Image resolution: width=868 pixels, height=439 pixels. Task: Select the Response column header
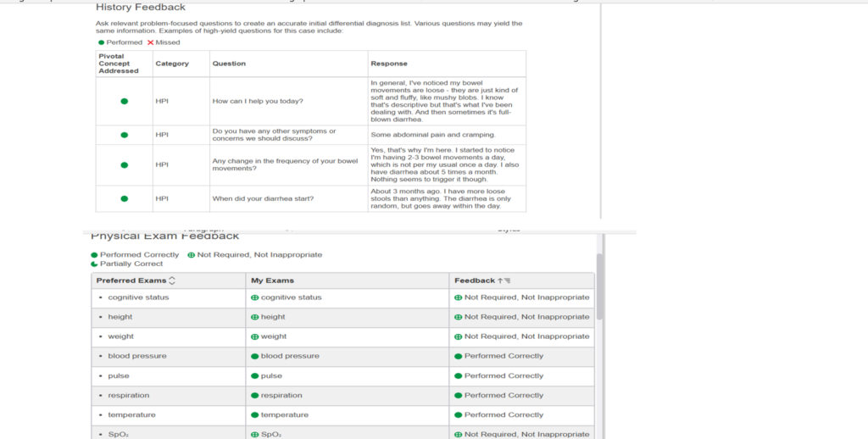pyautogui.click(x=389, y=64)
